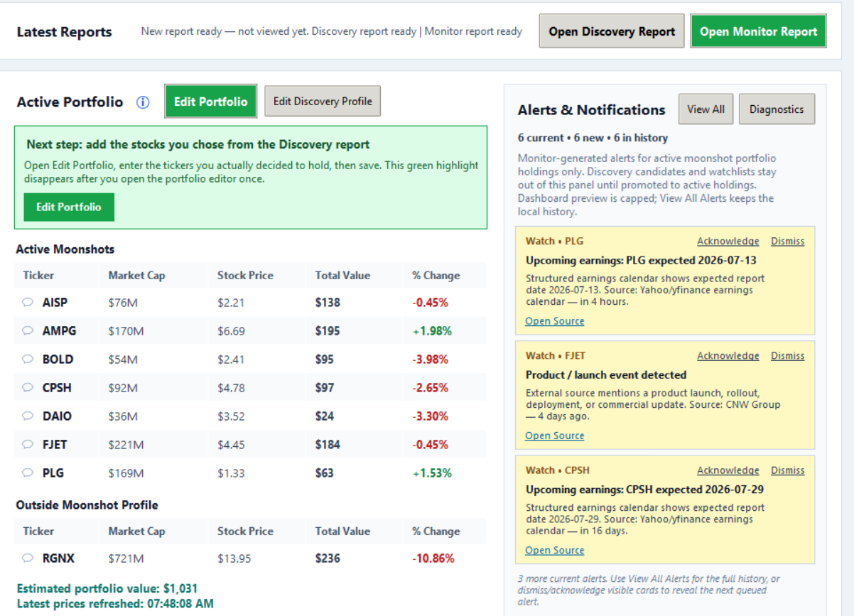Click the 6 current • 6 new summary

593,138
